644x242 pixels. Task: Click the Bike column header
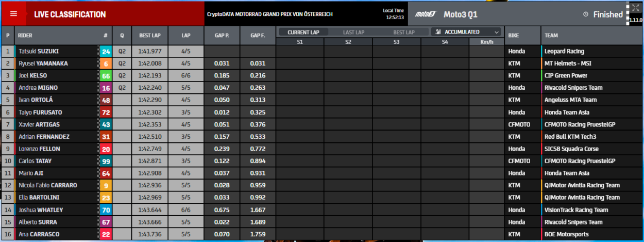[514, 36]
